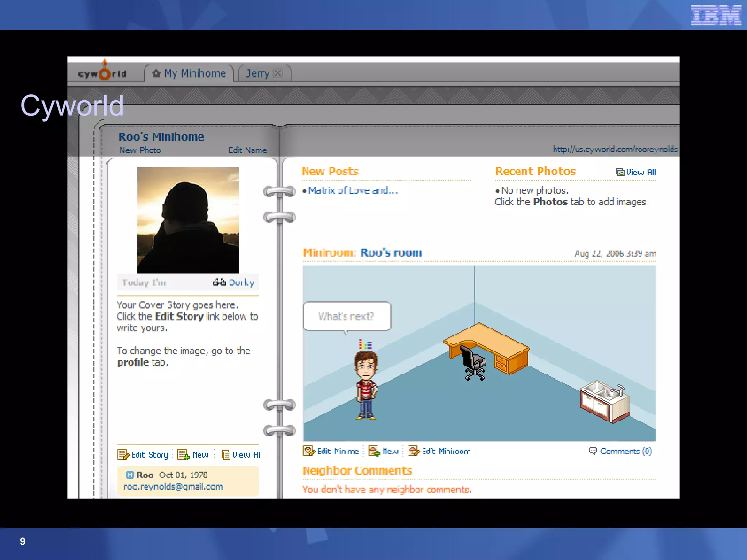Click New under the miniroom
This screenshot has width=747, height=560.
coord(391,451)
